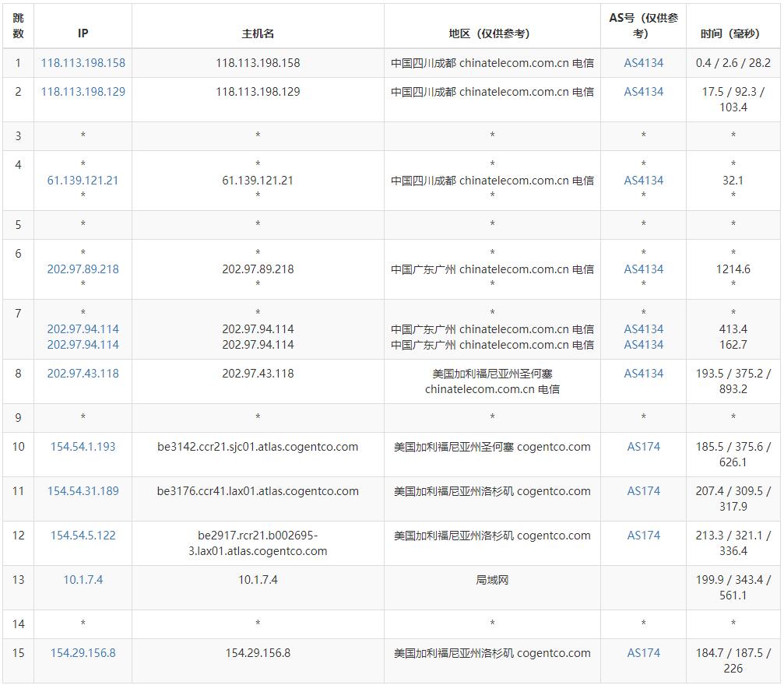Image resolution: width=784 pixels, height=685 pixels.
Task: Click AS174 link in hop 15 row
Action: [x=644, y=653]
